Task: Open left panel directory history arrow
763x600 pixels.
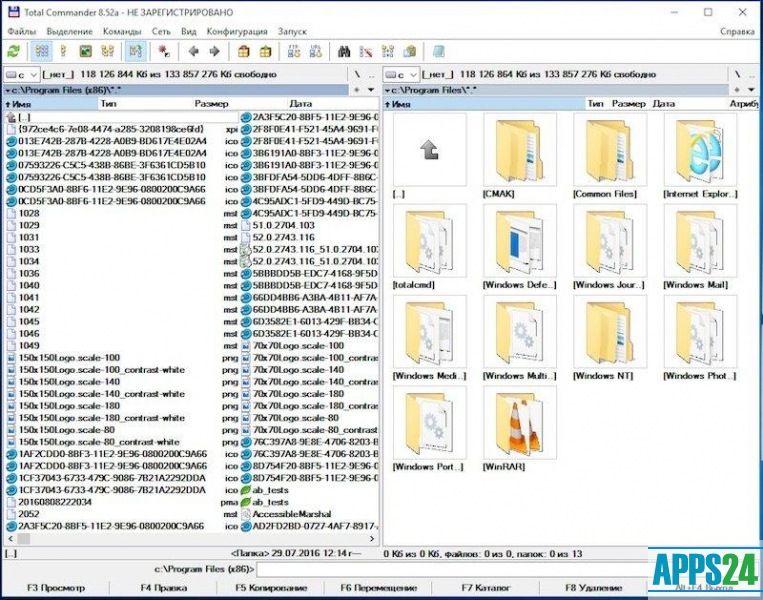Action: point(371,90)
